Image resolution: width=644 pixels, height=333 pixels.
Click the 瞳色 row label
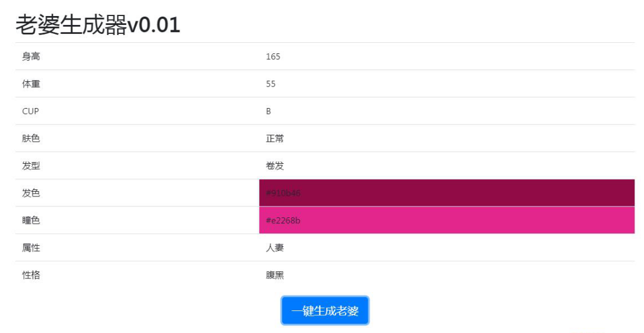coord(31,221)
